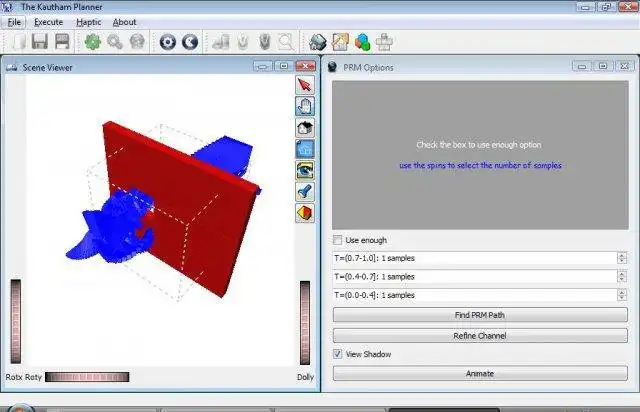Select the hand pan view tool
The height and width of the screenshot is (412, 640).
coord(305,106)
